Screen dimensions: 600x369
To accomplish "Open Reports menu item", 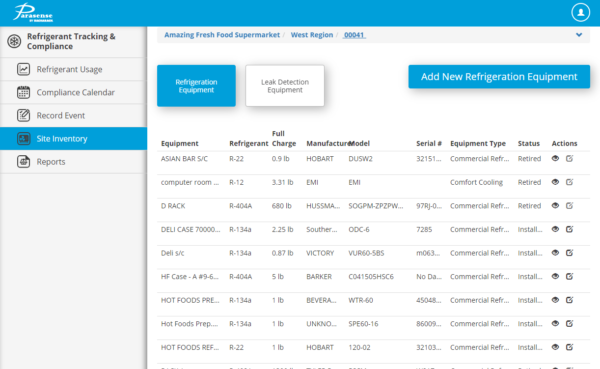I will [73, 162].
